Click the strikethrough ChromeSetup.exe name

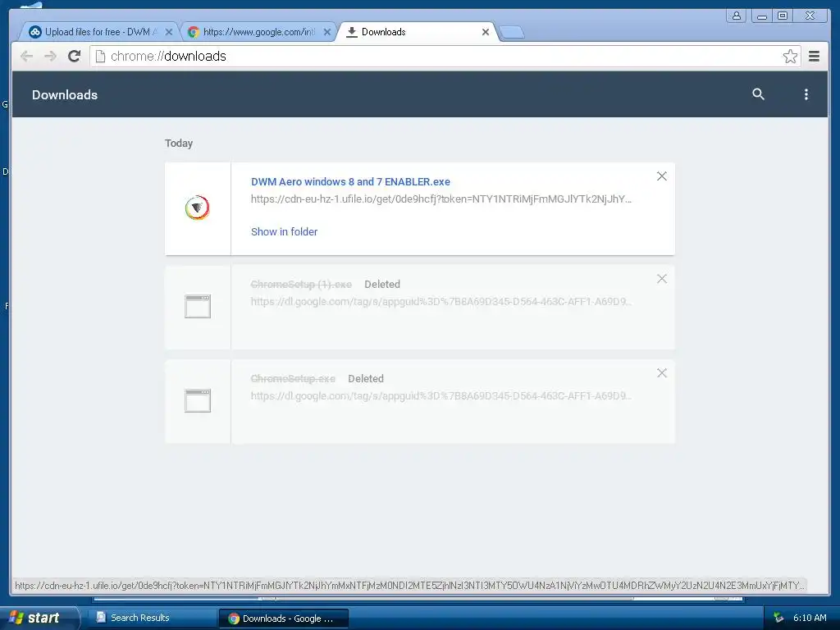[293, 379]
